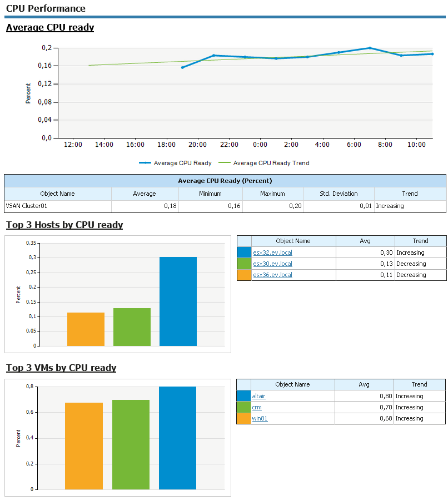Click the Average CPU Ready (Percent) table title
The image size is (448, 500).
[x=225, y=181]
